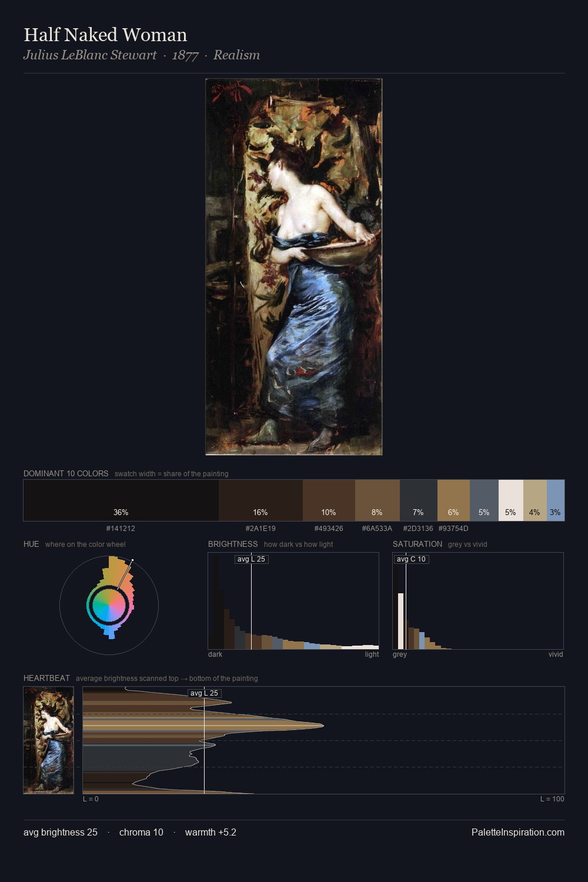Select the 8% medium brown swatch
This screenshot has width=588, height=882.
(x=377, y=500)
